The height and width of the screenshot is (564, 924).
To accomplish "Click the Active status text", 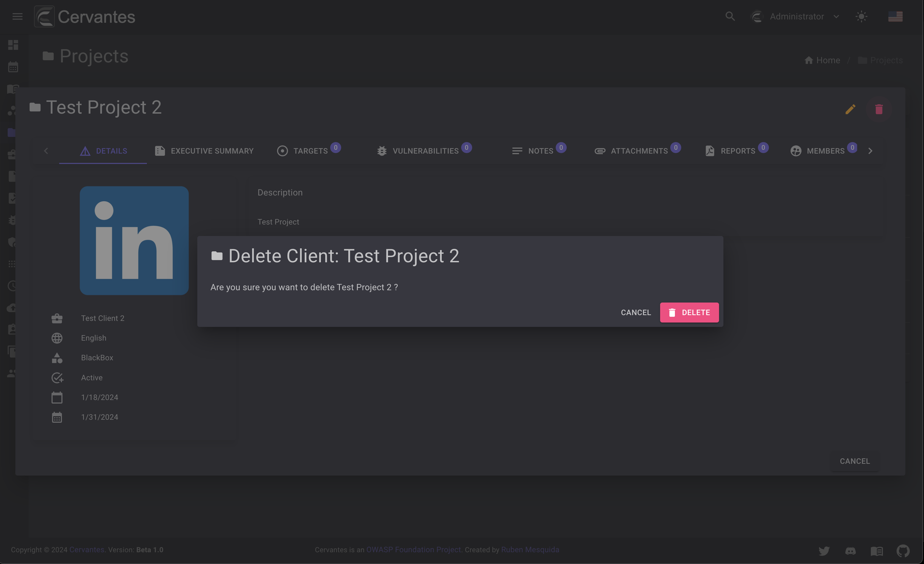I will [92, 377].
